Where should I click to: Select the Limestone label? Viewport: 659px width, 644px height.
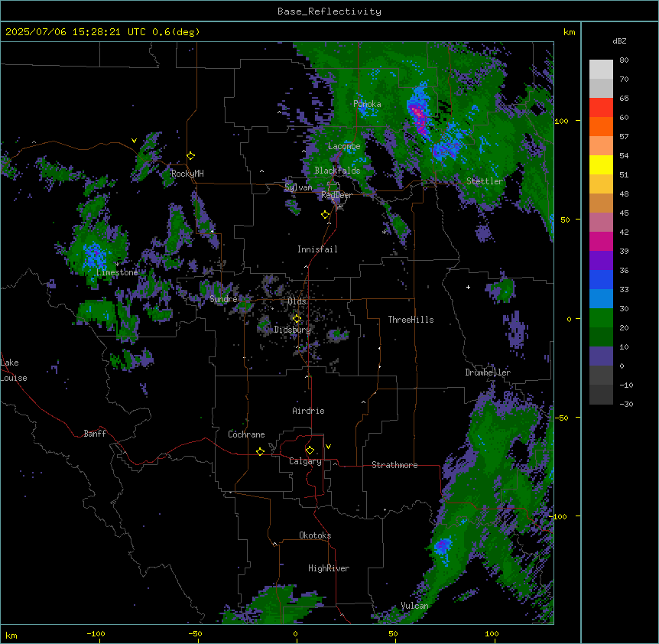coord(117,272)
